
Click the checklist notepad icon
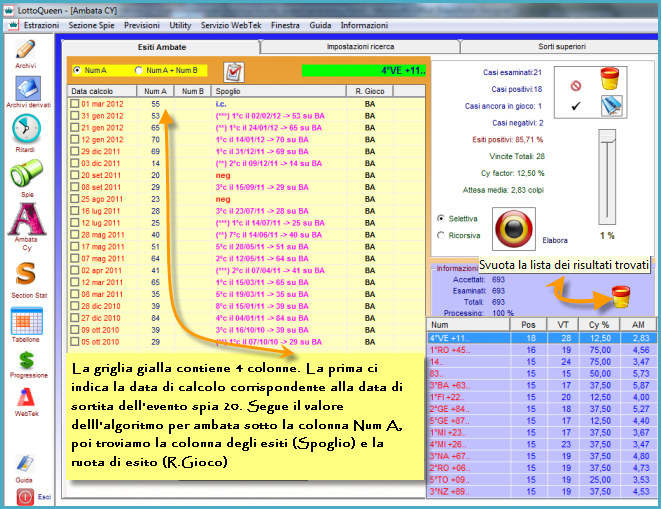point(234,72)
